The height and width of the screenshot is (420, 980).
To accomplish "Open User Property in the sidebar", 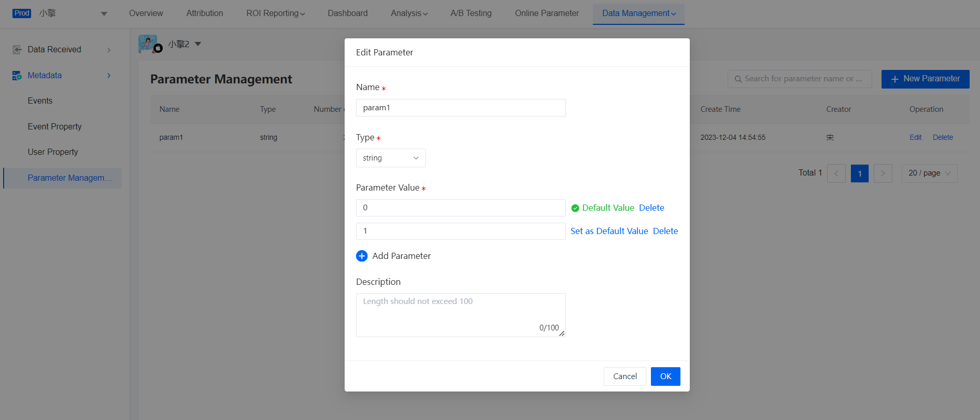I will pyautogui.click(x=53, y=152).
